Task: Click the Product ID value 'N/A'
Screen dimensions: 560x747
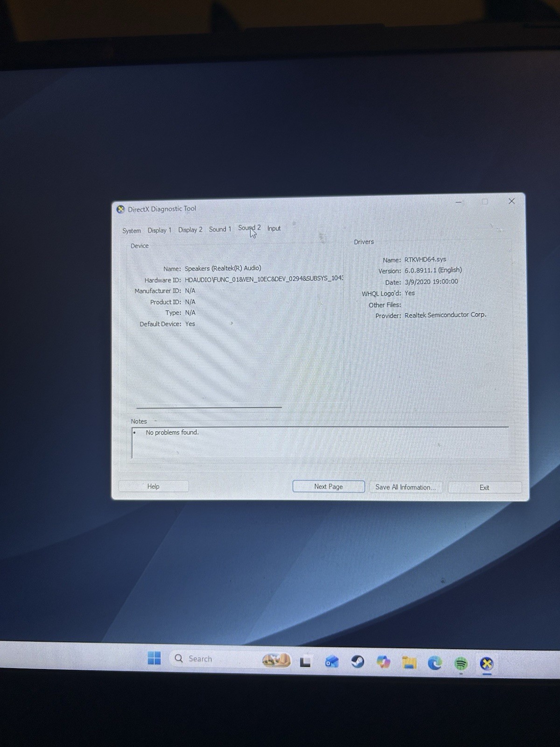Action: 190,302
